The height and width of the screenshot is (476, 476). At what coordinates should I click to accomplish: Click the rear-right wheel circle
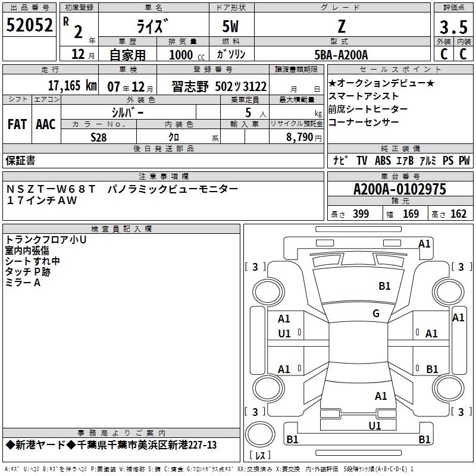[449, 388]
